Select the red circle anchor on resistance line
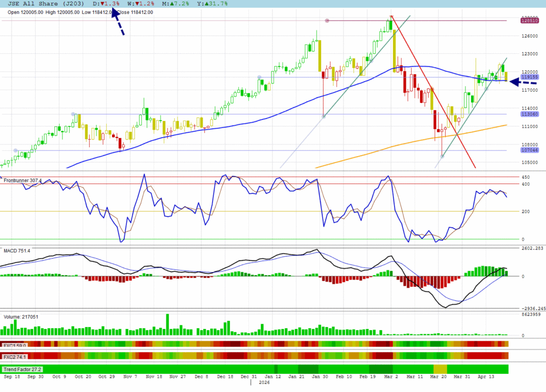This screenshot has width=546, height=392. pyautogui.click(x=327, y=21)
